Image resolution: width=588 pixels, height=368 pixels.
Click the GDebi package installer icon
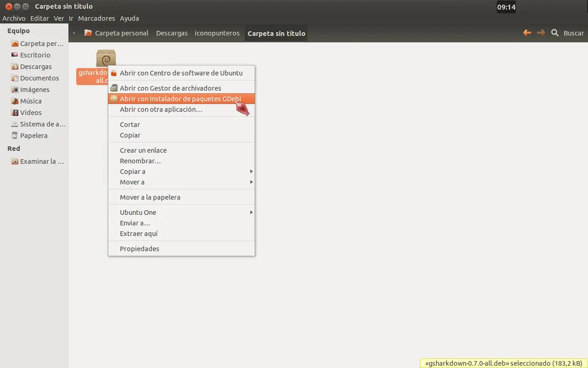pyautogui.click(x=113, y=98)
